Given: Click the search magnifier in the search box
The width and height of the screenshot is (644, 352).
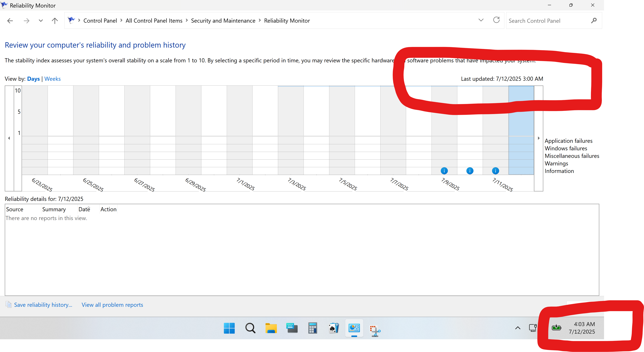Looking at the screenshot, I should coord(594,20).
